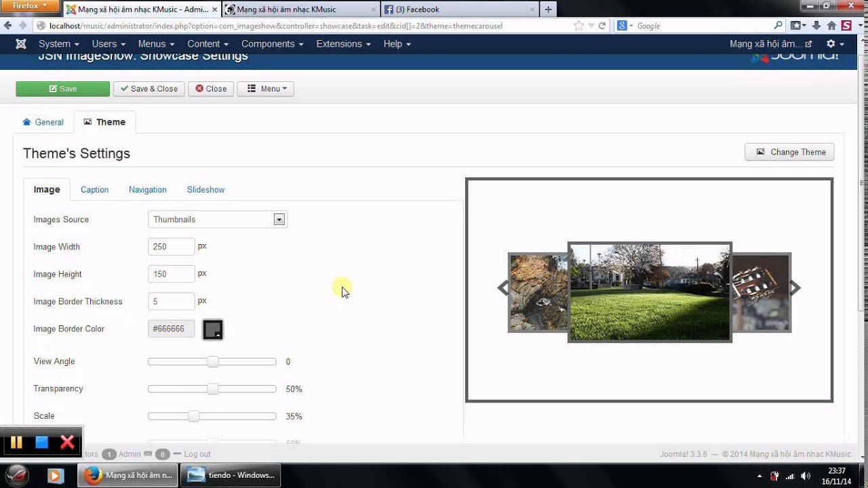The image size is (868, 488).
Task: Open the Menu dropdown button in toolbar
Action: 265,89
